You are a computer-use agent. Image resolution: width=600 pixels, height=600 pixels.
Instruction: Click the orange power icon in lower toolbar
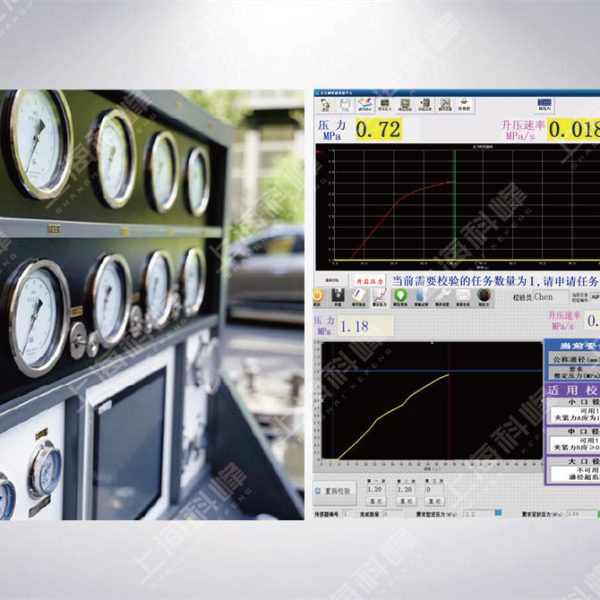pos(319,295)
